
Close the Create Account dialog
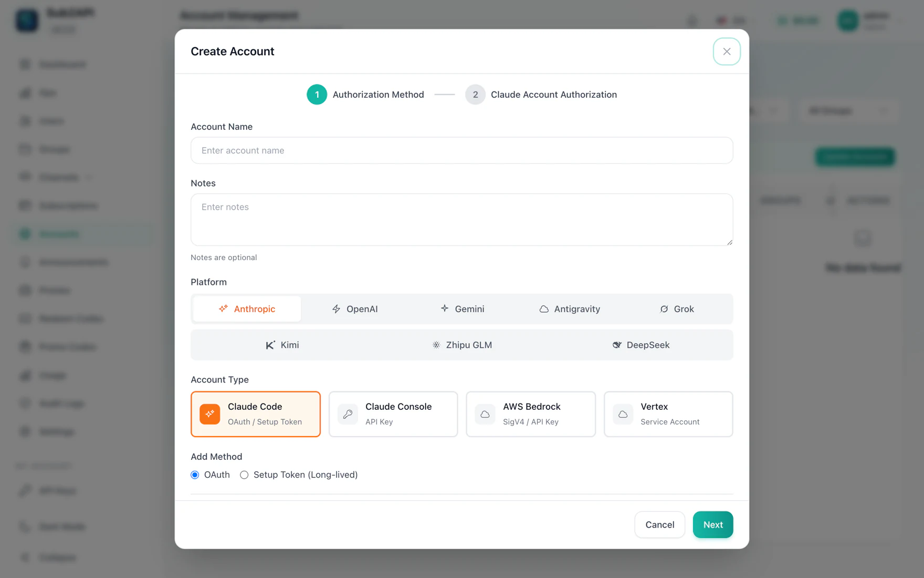[x=727, y=51]
